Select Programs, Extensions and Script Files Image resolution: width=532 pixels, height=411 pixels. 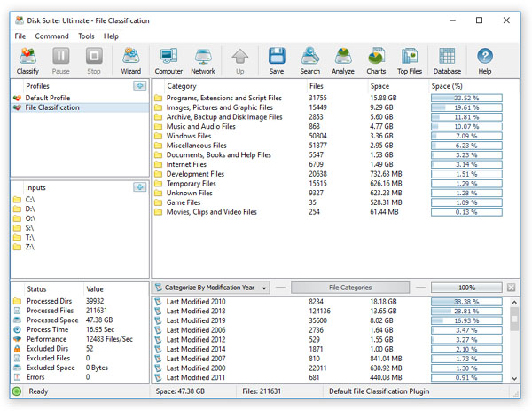(224, 98)
